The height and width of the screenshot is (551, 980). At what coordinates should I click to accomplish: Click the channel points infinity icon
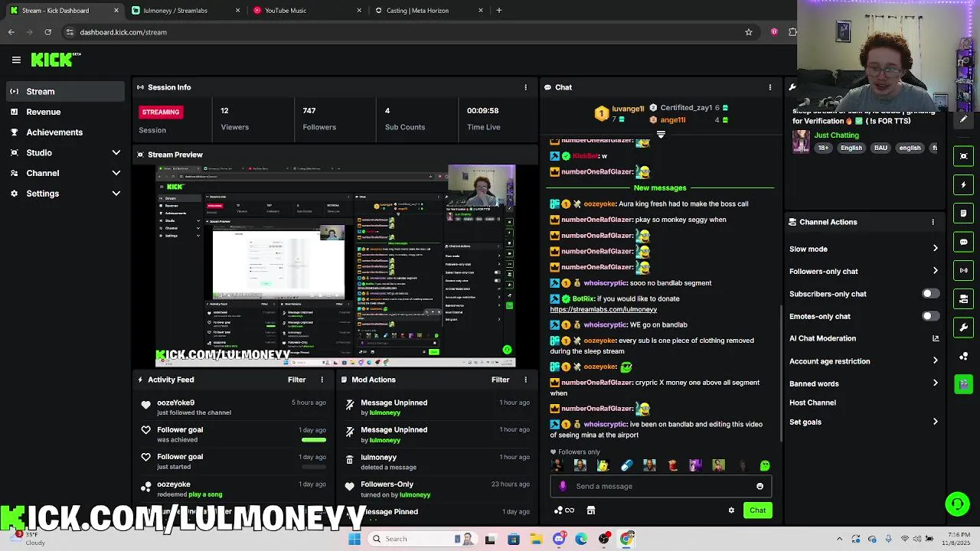565,510
